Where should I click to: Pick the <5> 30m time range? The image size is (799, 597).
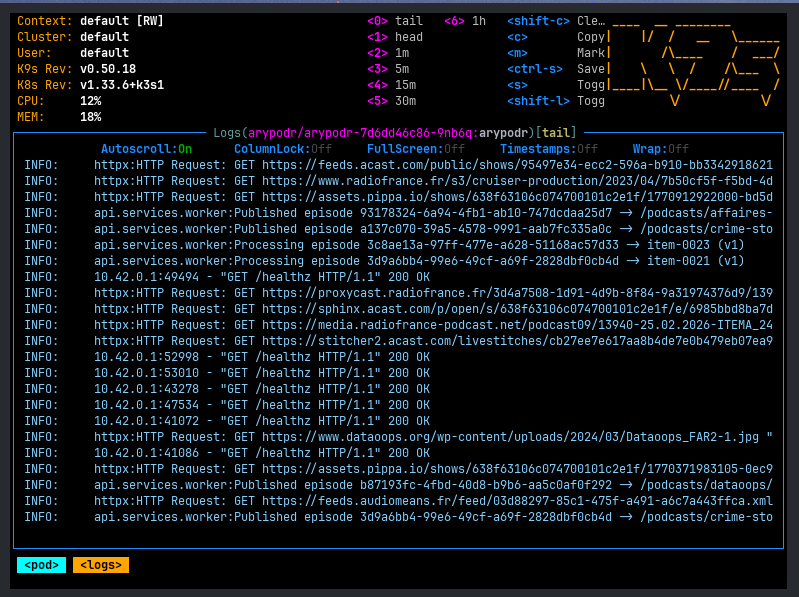(391, 101)
